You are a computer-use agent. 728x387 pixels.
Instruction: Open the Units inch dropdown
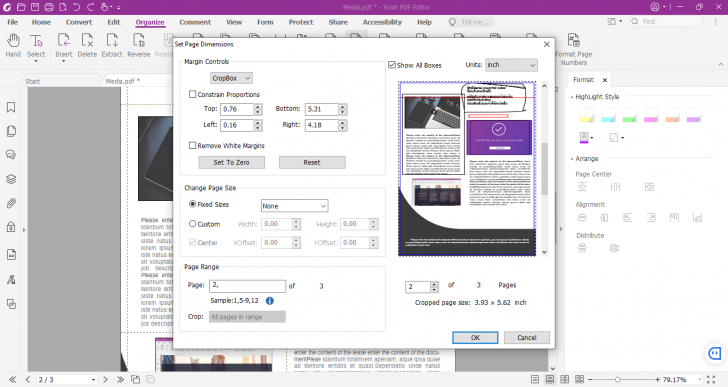pyautogui.click(x=511, y=65)
